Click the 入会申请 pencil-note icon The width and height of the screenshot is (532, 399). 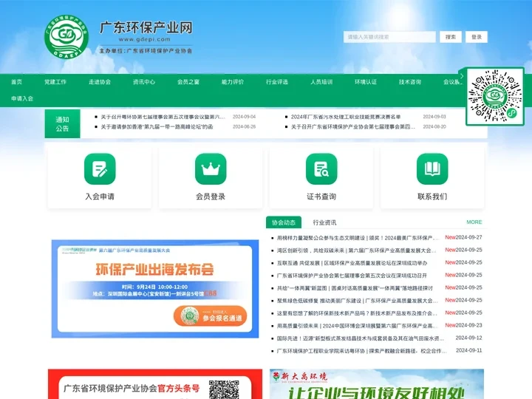coord(100,169)
